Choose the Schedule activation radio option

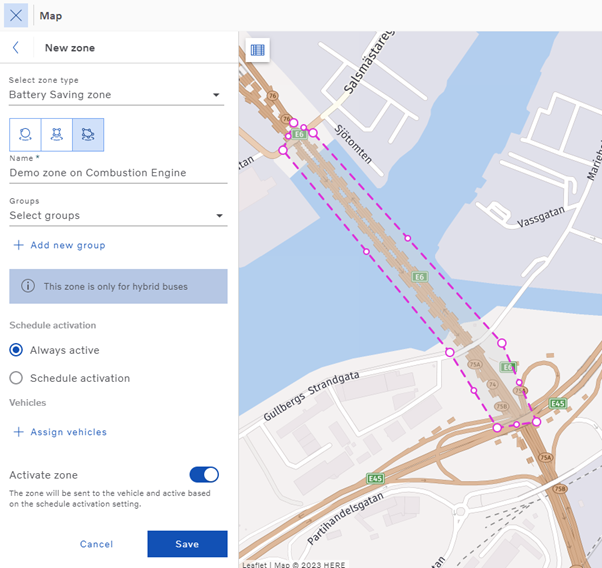(16, 378)
